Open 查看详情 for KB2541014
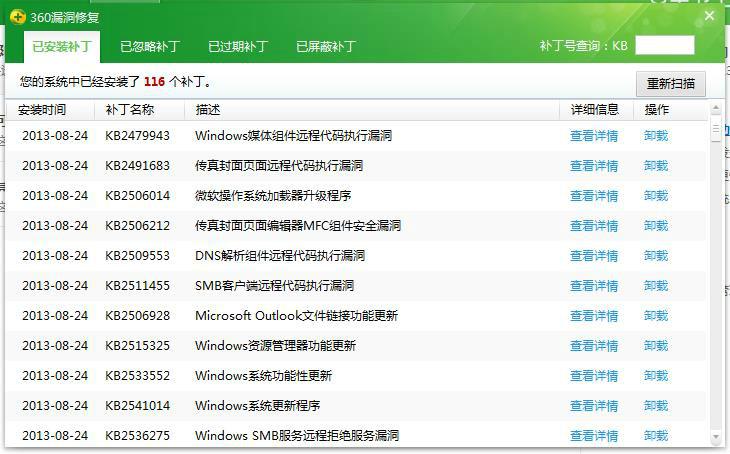Image resolution: width=730 pixels, height=454 pixels. click(594, 406)
